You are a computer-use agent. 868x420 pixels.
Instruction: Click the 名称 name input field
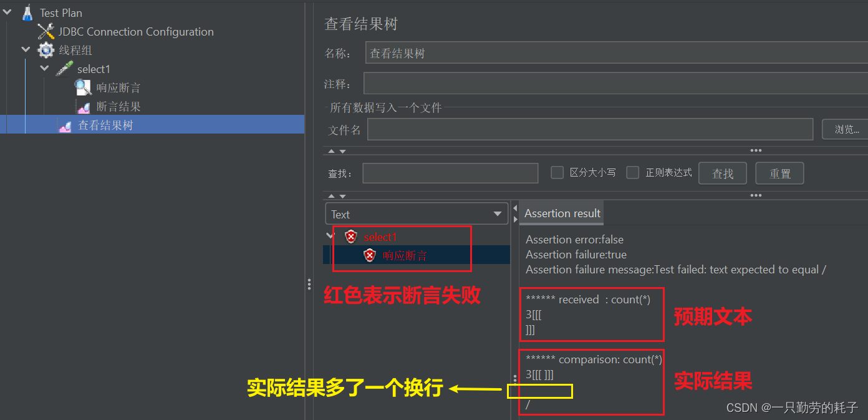click(x=616, y=53)
